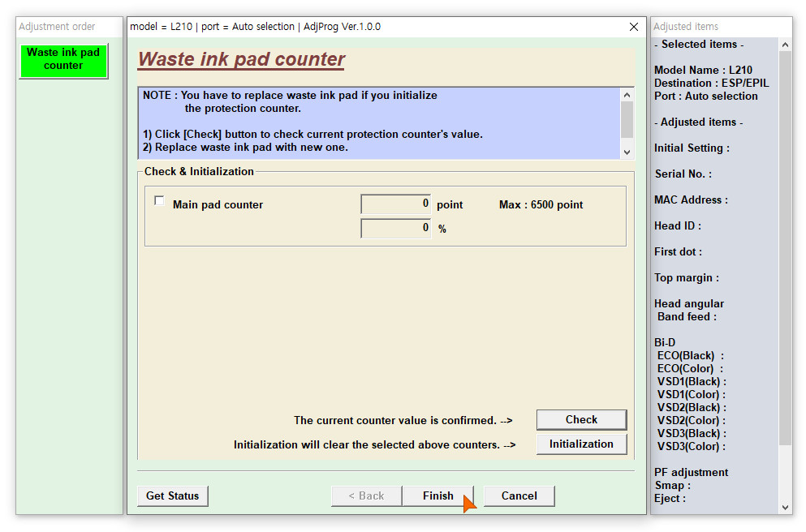The height and width of the screenshot is (532, 806).
Task: Click the 'Initial Setting :' entry
Action: (x=692, y=148)
